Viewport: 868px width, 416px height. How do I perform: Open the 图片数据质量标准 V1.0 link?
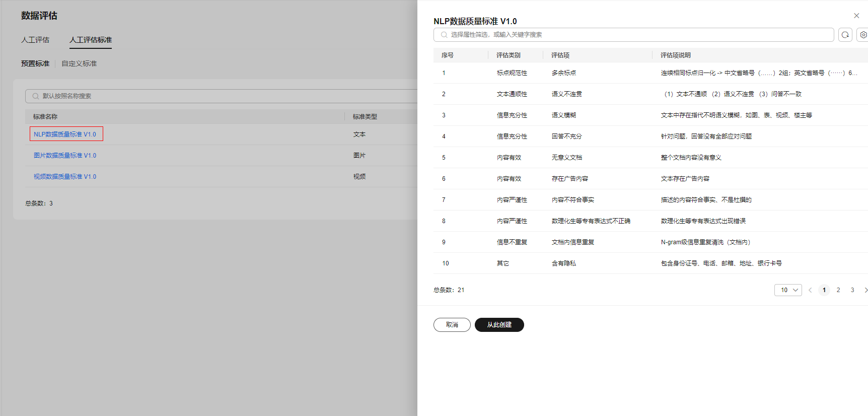coord(65,156)
